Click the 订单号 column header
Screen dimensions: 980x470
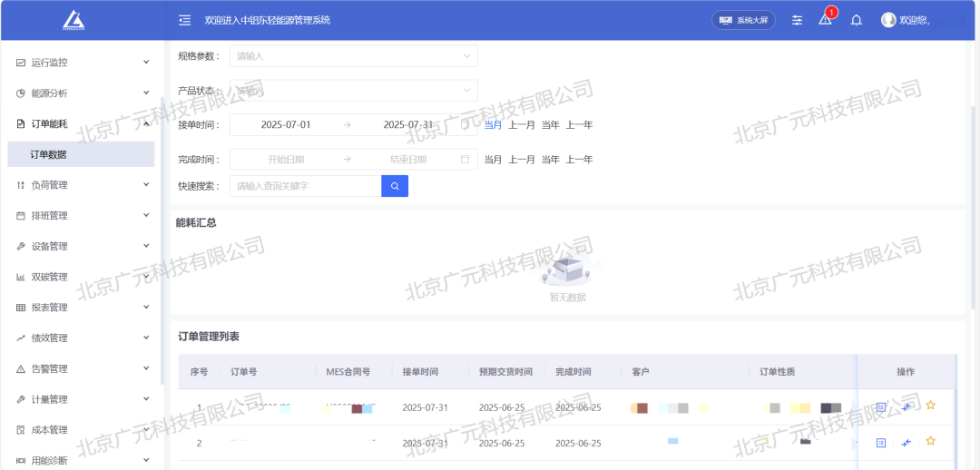(244, 372)
